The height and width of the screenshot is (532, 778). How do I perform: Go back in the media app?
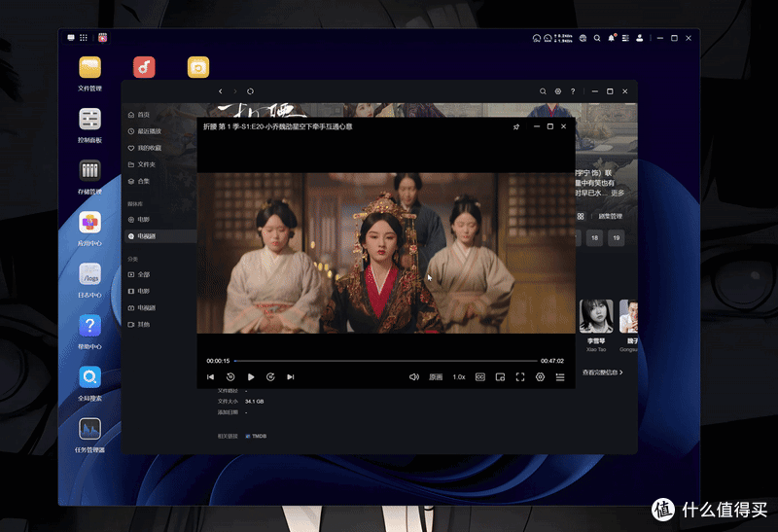pos(221,91)
